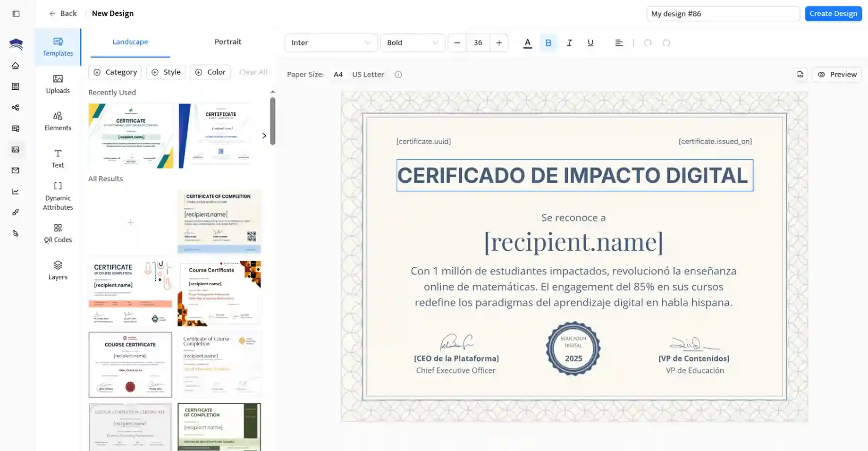Viewport: 868px width, 451px height.
Task: Collapse the left sidebar panel icon
Action: coord(16,14)
